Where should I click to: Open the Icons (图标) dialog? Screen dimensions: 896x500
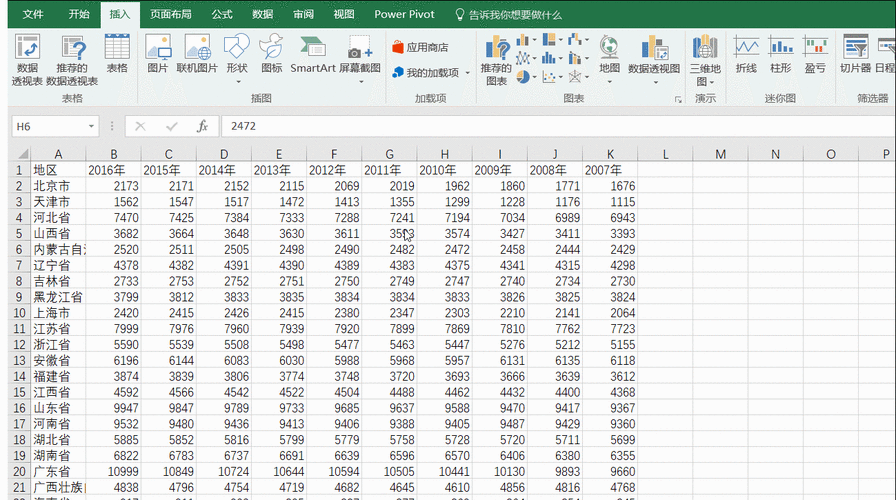[x=271, y=54]
